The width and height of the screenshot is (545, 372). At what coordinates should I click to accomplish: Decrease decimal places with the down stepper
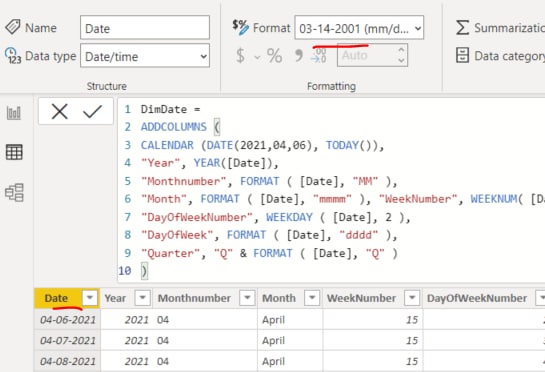(x=401, y=60)
